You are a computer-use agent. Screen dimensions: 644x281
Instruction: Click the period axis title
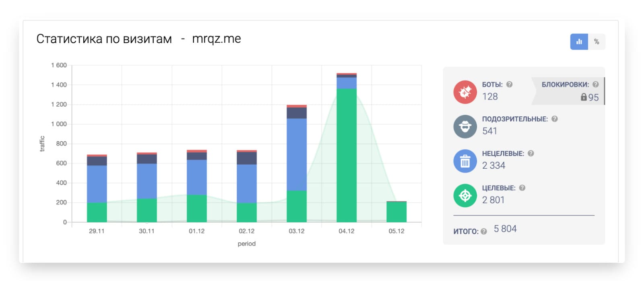246,244
